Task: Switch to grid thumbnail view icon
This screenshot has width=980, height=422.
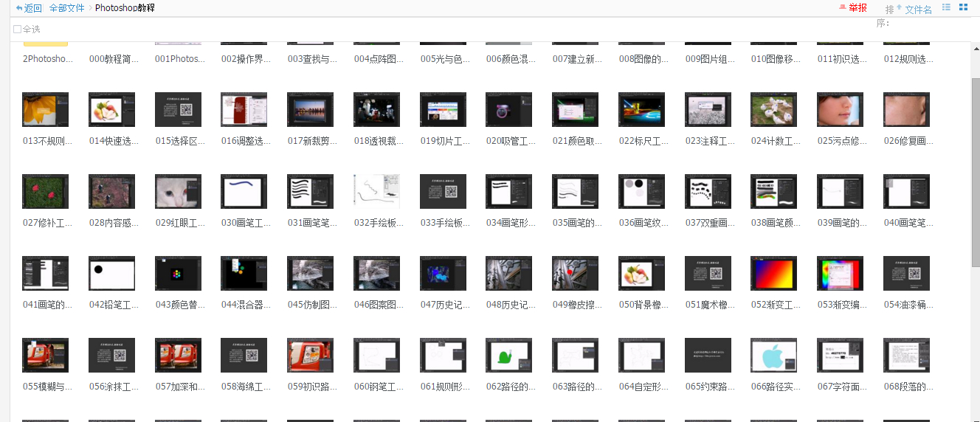Action: click(x=963, y=7)
